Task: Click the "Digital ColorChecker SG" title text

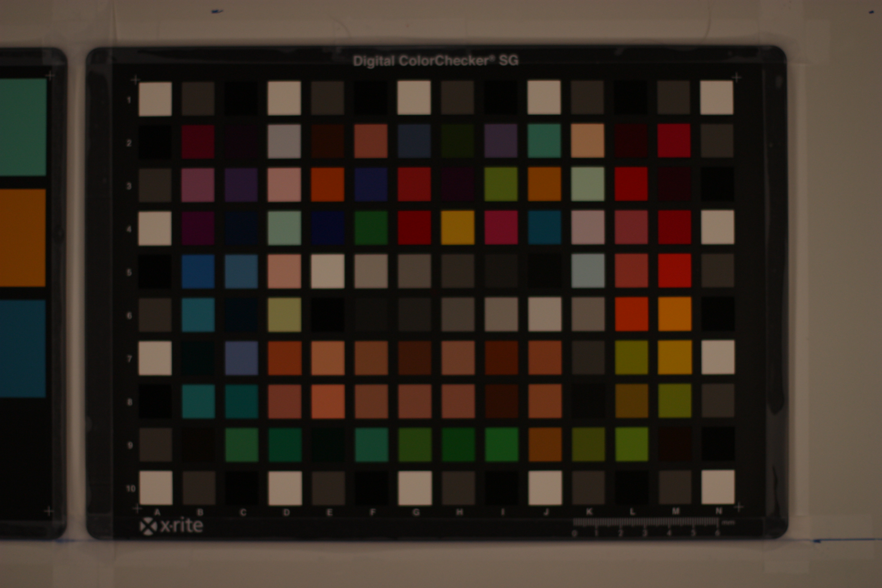Action: [x=436, y=61]
